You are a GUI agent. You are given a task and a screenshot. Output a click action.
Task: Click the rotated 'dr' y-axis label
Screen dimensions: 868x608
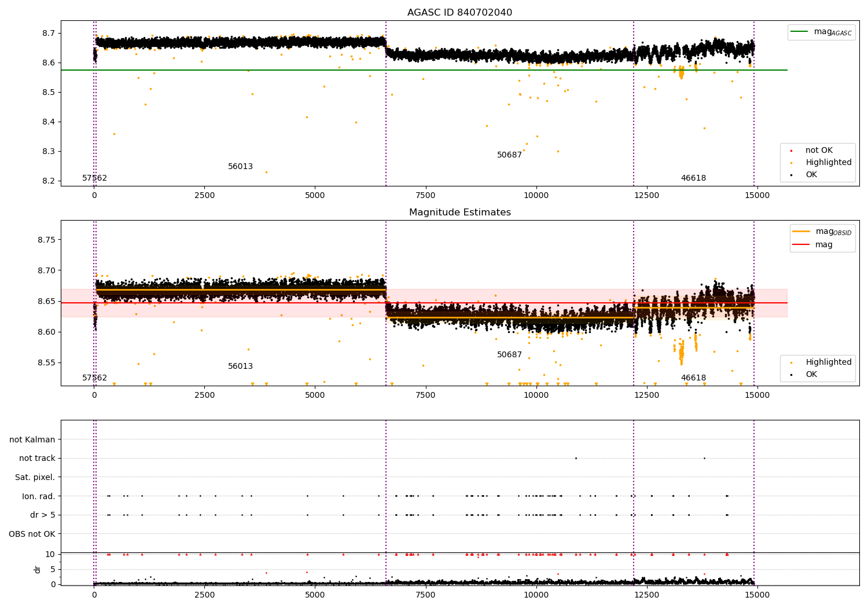[38, 569]
